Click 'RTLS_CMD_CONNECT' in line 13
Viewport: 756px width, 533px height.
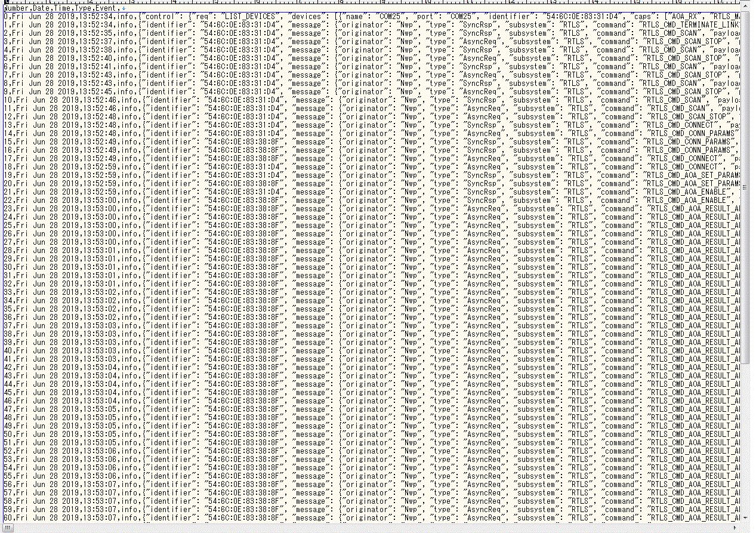click(680, 125)
